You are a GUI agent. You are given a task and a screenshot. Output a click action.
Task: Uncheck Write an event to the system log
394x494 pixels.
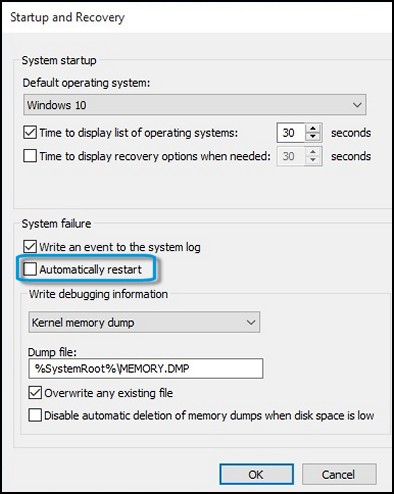coord(30,247)
